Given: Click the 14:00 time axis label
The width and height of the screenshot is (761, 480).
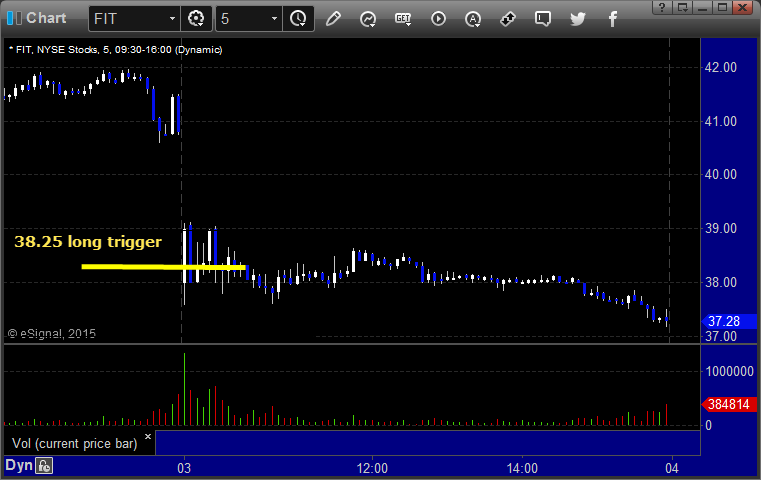Looking at the screenshot, I should coord(522,468).
